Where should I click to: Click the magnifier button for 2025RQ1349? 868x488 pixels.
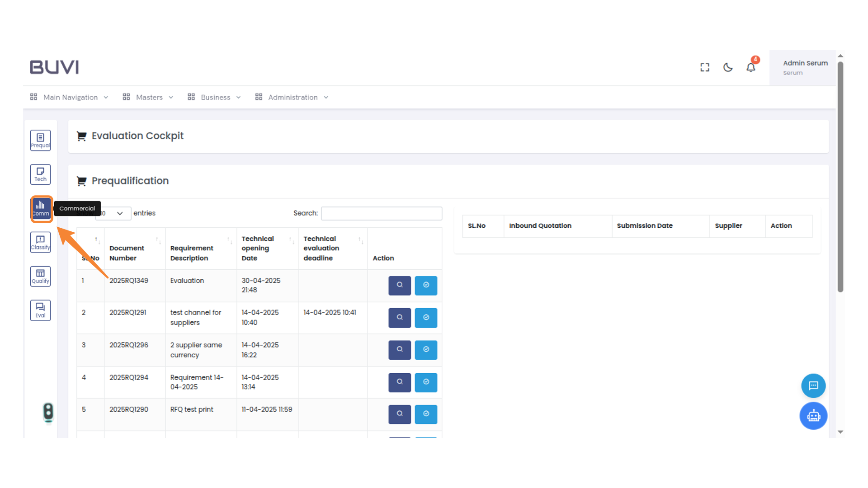400,285
